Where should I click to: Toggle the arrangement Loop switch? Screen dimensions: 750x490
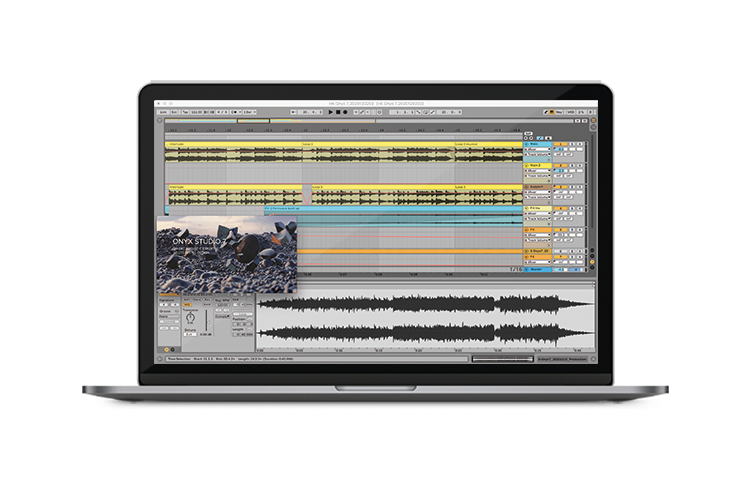coord(425,112)
